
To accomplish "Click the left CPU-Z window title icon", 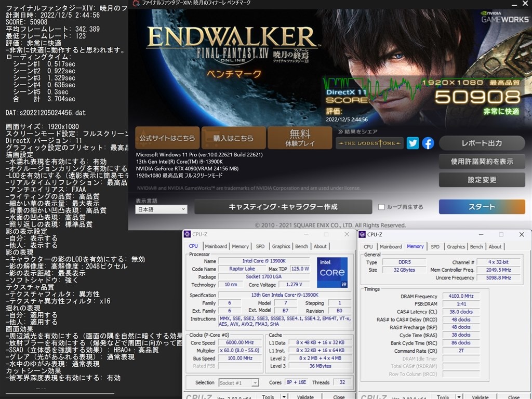I will 187,234.
